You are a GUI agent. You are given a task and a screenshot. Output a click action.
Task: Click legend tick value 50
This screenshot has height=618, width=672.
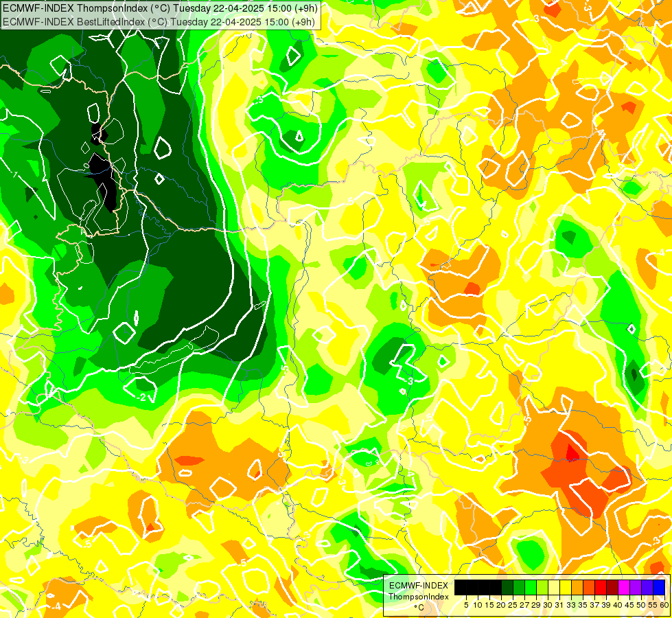point(641,605)
